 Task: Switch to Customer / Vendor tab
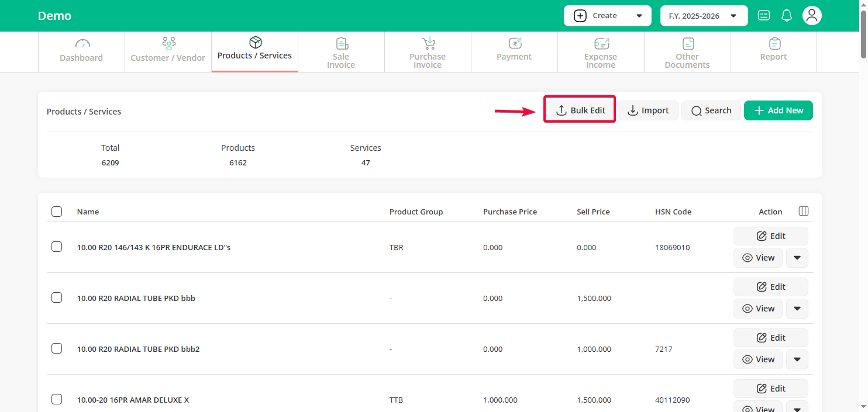168,51
